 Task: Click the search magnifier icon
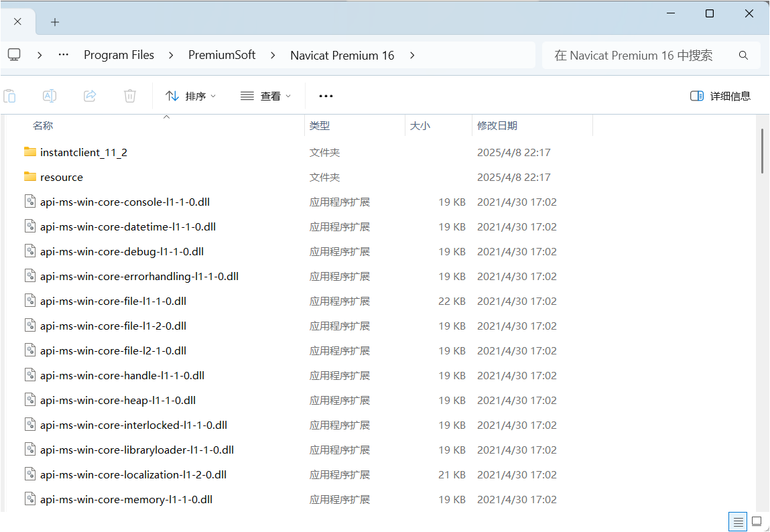click(x=743, y=56)
